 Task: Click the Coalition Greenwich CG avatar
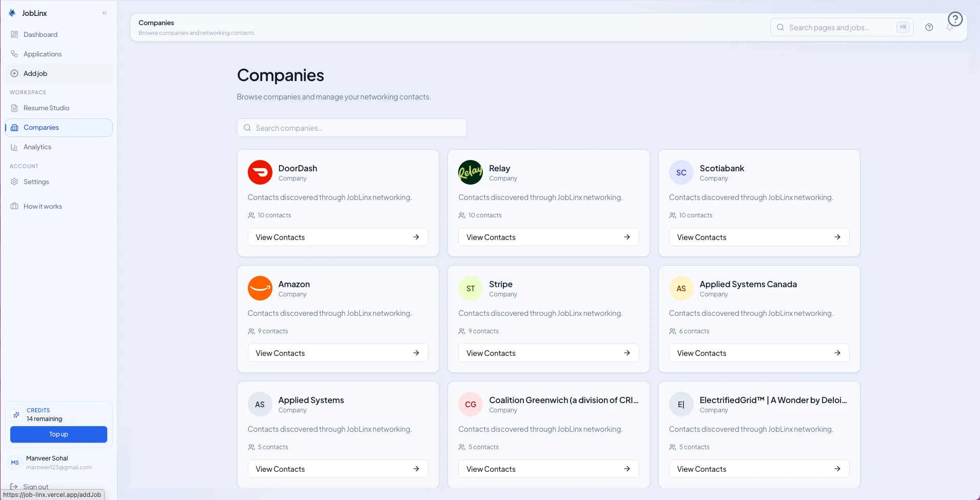coord(471,404)
